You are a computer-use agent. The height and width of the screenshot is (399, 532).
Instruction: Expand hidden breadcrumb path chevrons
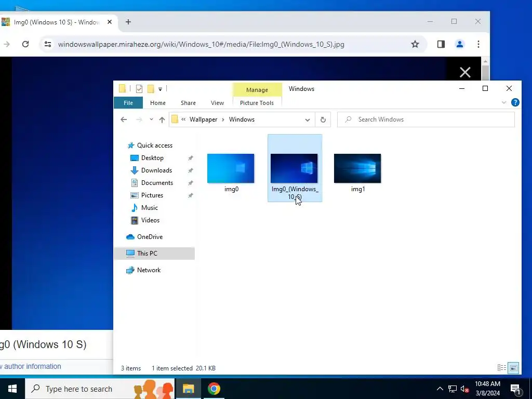(183, 119)
